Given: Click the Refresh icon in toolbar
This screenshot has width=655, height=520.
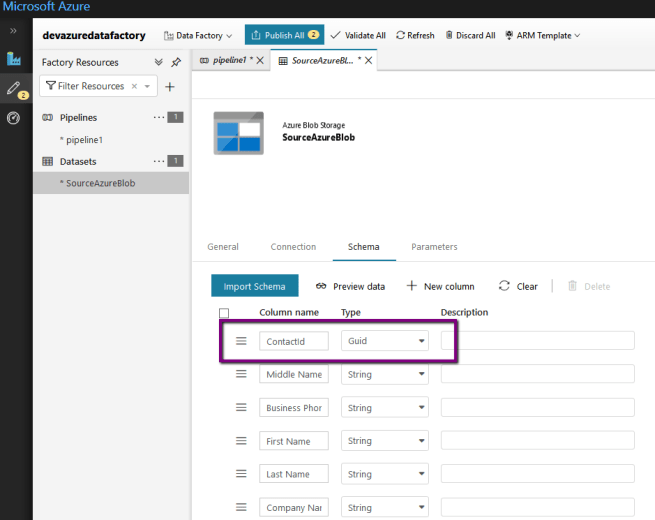Looking at the screenshot, I should pyautogui.click(x=415, y=35).
